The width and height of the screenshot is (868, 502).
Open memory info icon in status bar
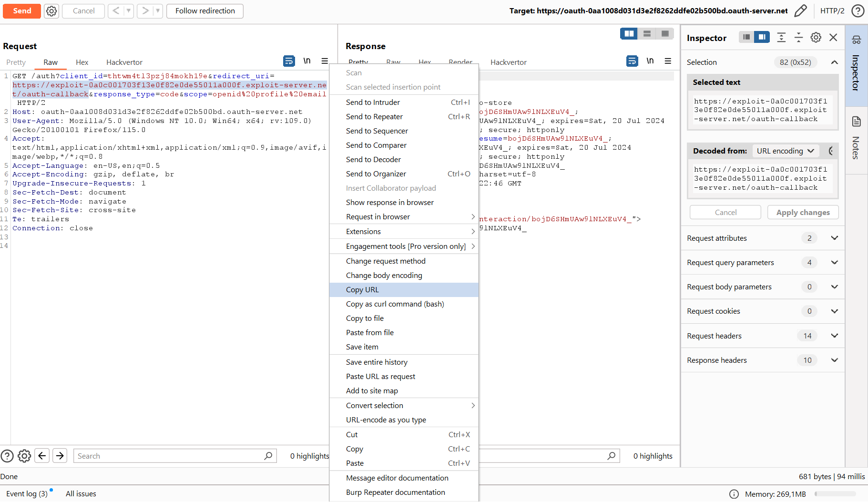pyautogui.click(x=734, y=494)
